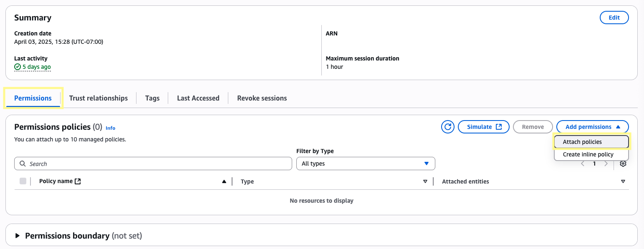Click the Type column sort arrow
Screen dimensions: 644x249
pyautogui.click(x=425, y=181)
